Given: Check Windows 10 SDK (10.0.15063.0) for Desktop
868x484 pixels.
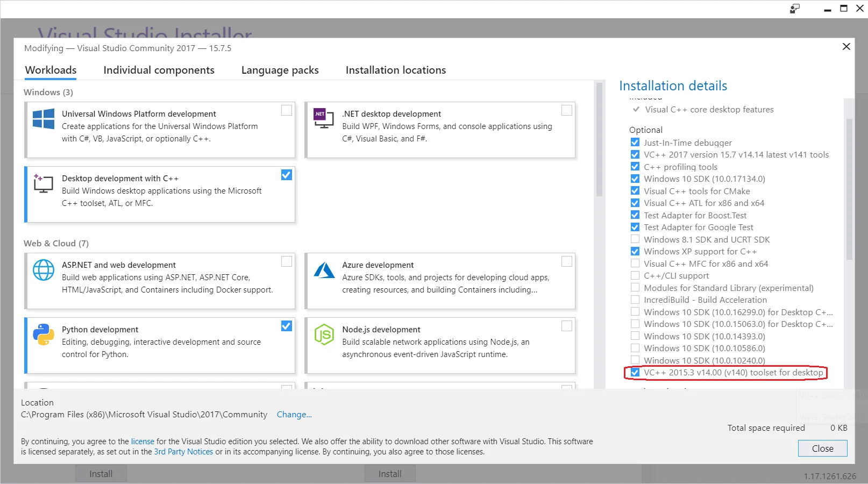Looking at the screenshot, I should click(x=635, y=324).
